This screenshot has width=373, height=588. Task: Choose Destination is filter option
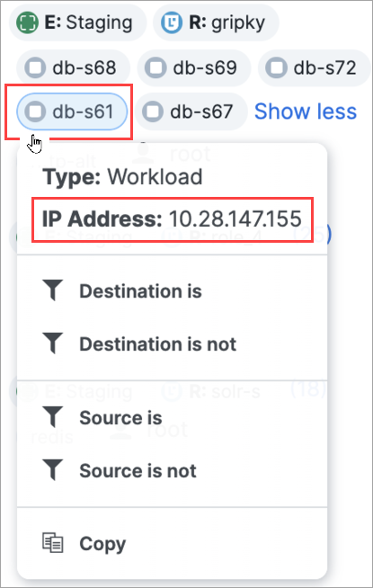click(172, 291)
